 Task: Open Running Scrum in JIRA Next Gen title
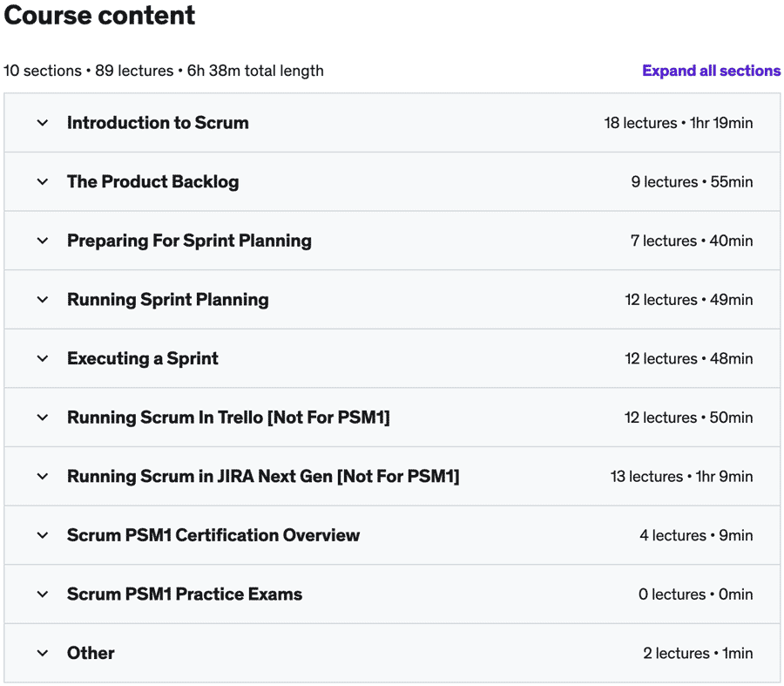coord(263,476)
